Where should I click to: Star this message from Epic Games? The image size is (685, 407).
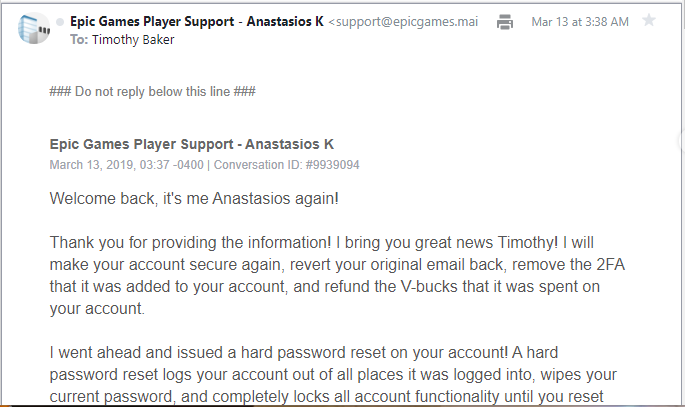tap(649, 20)
